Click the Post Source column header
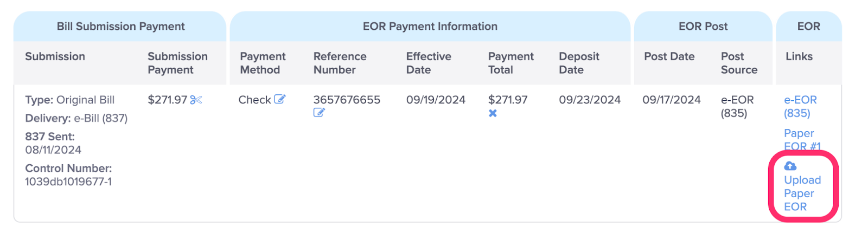868x233 pixels. point(739,63)
